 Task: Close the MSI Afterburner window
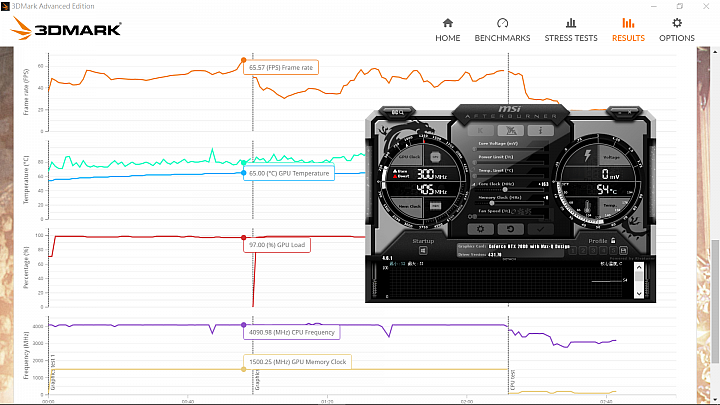coord(630,112)
